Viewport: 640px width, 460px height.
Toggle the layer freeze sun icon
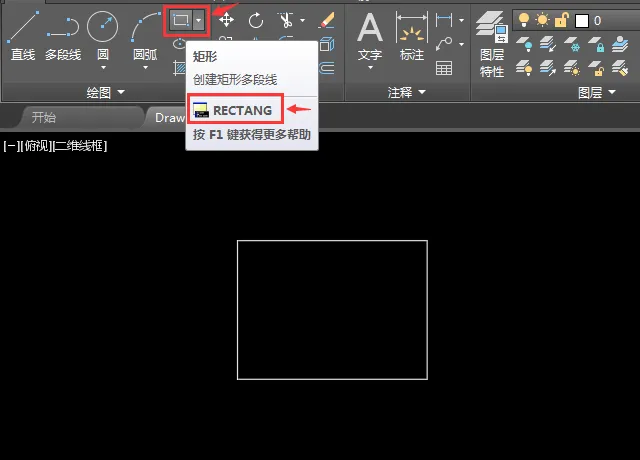pyautogui.click(x=542, y=20)
